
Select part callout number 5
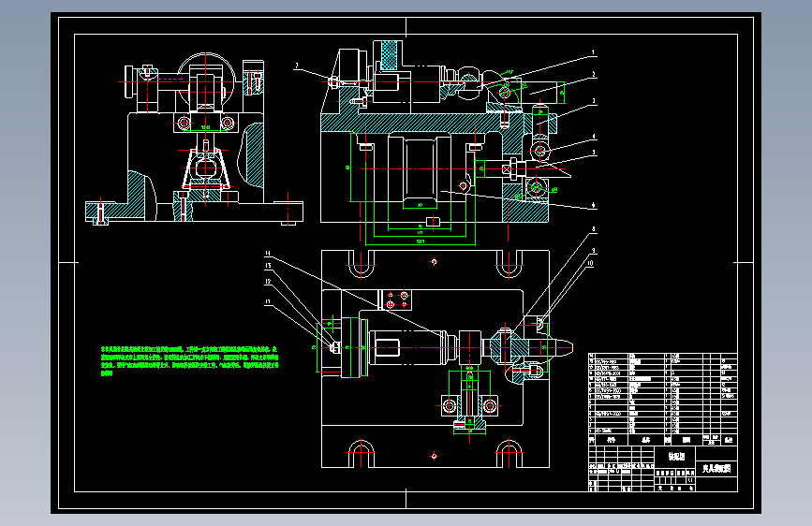(594, 153)
